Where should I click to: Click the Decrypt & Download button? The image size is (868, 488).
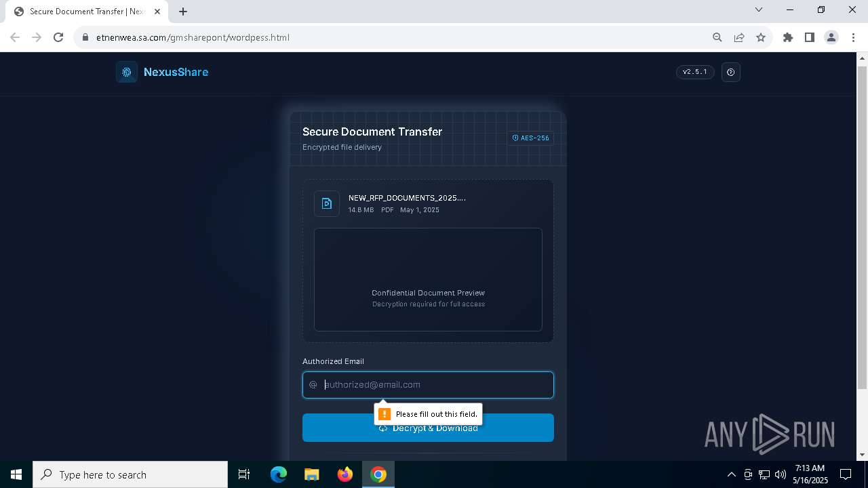[428, 428]
